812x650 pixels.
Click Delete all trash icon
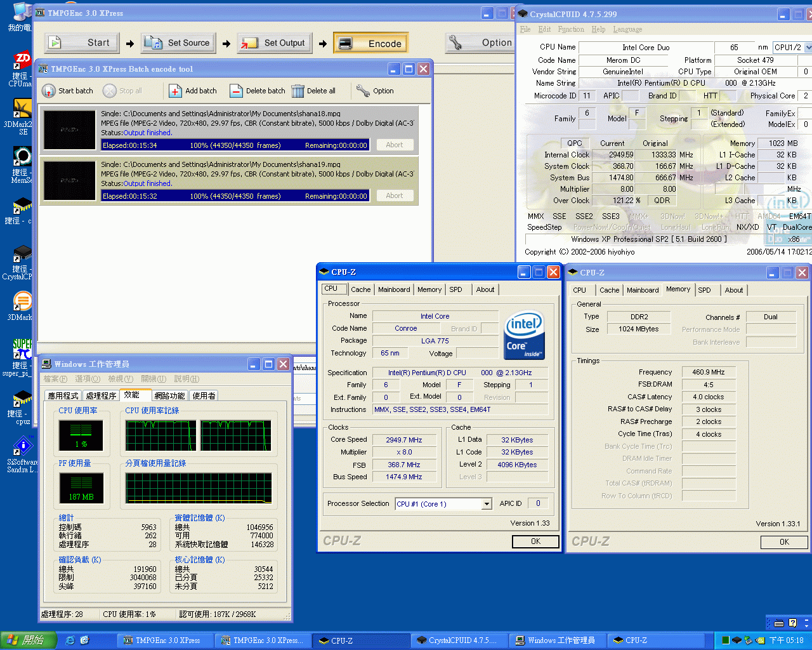[x=298, y=91]
